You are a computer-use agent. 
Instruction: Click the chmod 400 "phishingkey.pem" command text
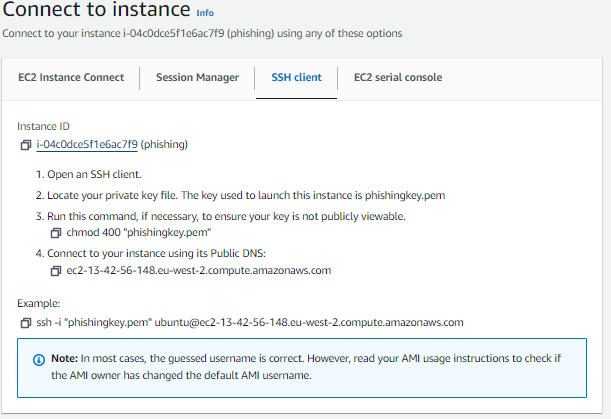(x=125, y=232)
